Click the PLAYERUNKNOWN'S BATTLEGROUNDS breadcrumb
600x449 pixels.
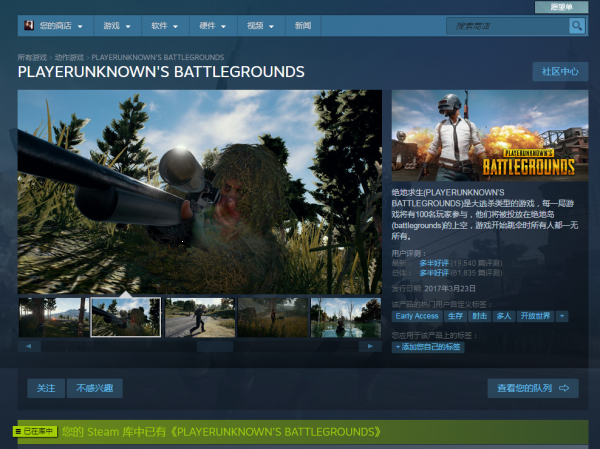pyautogui.click(x=158, y=57)
